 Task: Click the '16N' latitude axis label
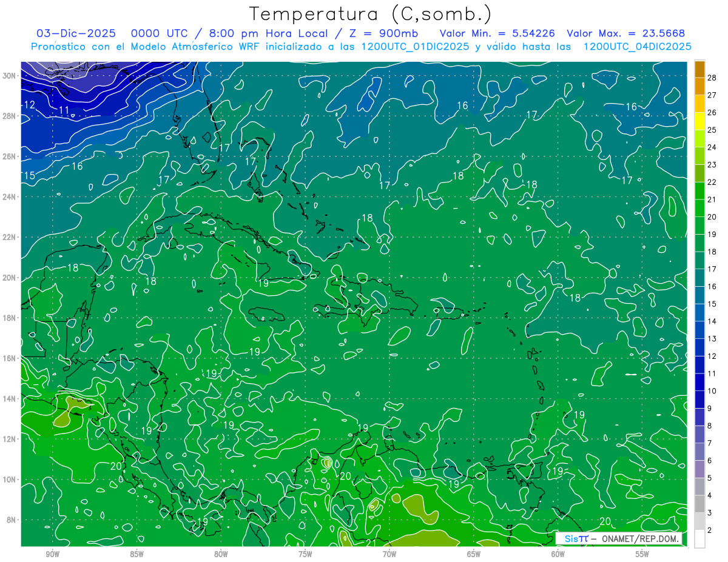point(10,358)
